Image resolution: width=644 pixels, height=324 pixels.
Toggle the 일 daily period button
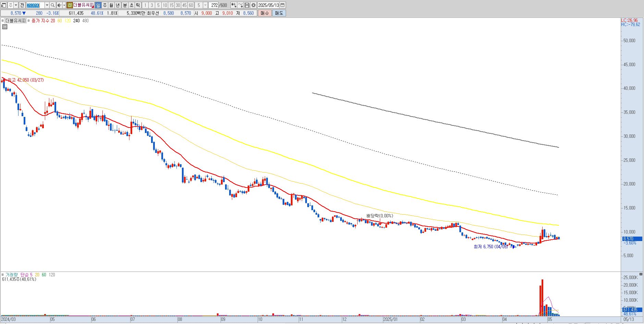tap(98, 5)
